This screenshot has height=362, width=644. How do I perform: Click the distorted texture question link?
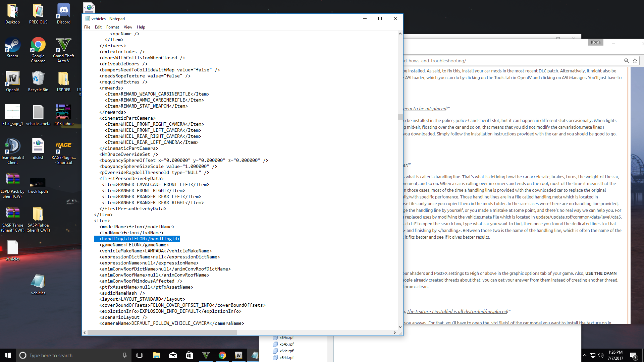[x=457, y=311]
